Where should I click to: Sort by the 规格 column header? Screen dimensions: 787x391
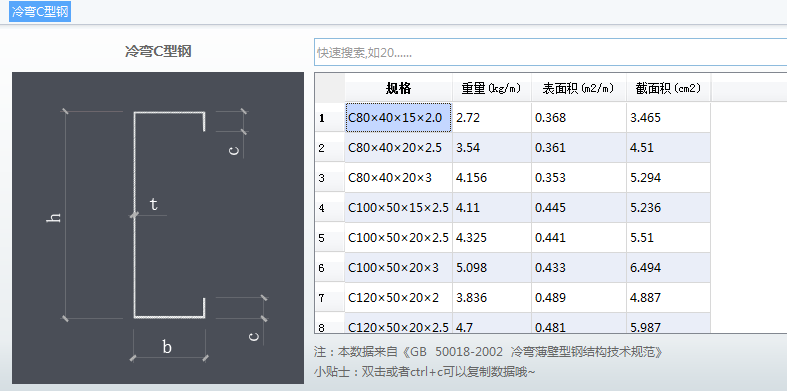[399, 88]
